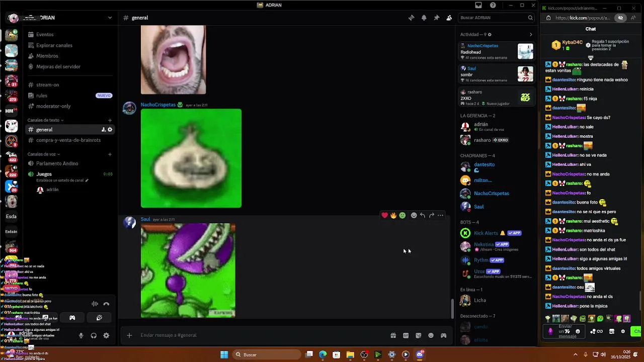Open Kick chat shop icon
The image size is (644, 362).
(612, 331)
